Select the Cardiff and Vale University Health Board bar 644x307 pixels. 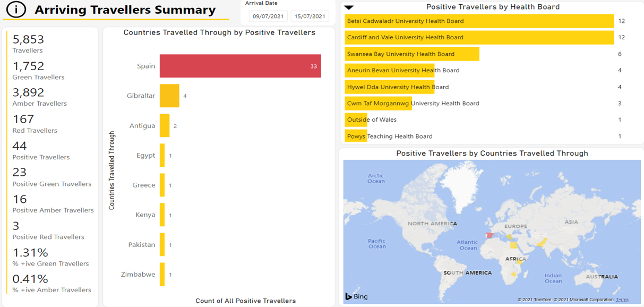pyautogui.click(x=479, y=37)
